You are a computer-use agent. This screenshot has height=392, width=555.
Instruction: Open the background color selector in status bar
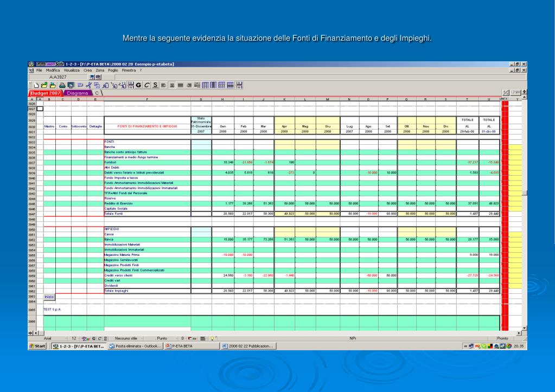click(193, 338)
